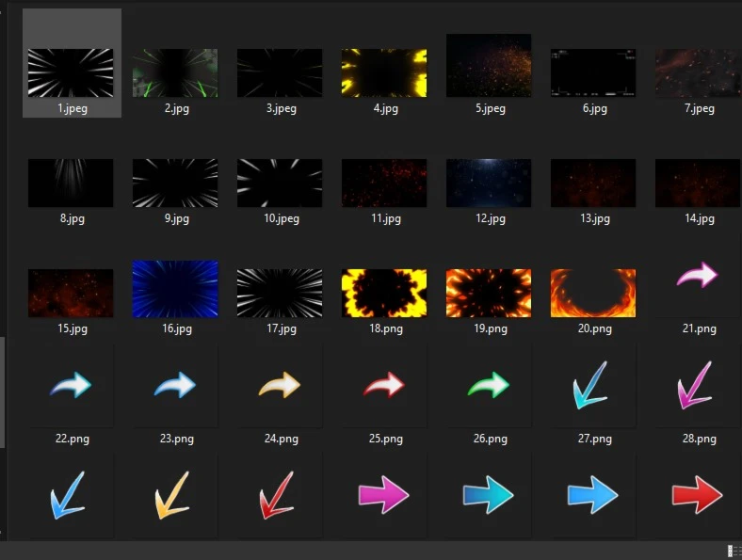
Task: Click the file name 3.jpeg
Action: [282, 109]
